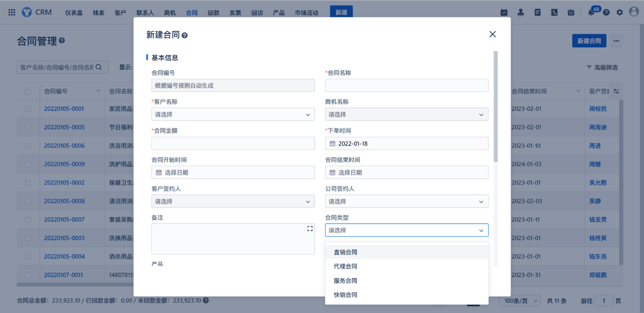Open the approval stamp icon

[x=521, y=12]
